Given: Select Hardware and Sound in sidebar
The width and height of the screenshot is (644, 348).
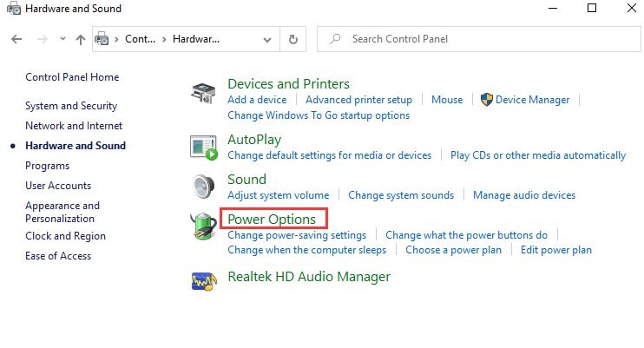Looking at the screenshot, I should click(76, 146).
